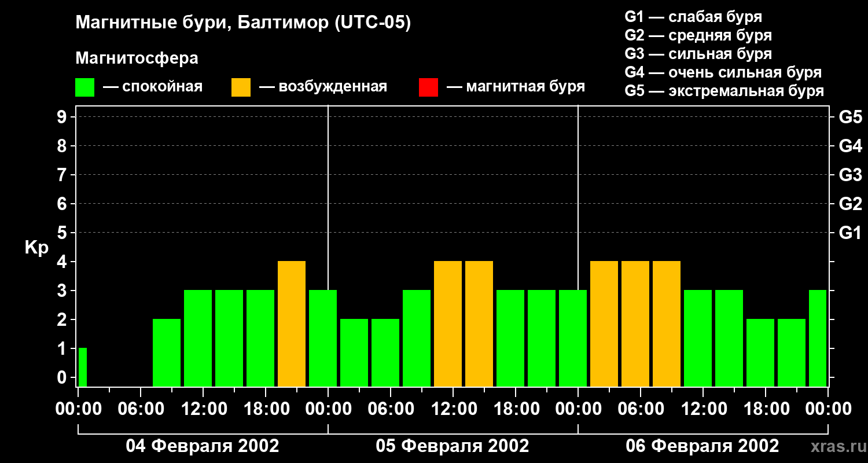The width and height of the screenshot is (868, 463).
Task: Click the red магнитная буря legend swatch
Action: tap(428, 87)
